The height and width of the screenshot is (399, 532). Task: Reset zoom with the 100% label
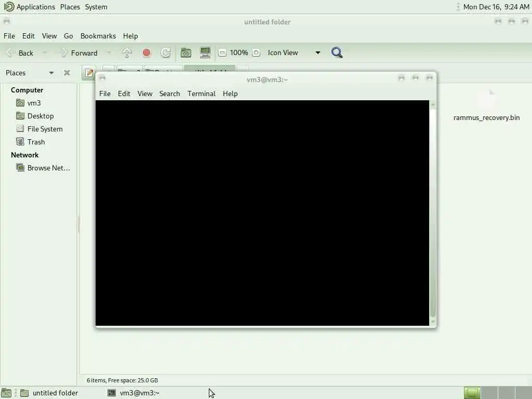[x=239, y=53]
